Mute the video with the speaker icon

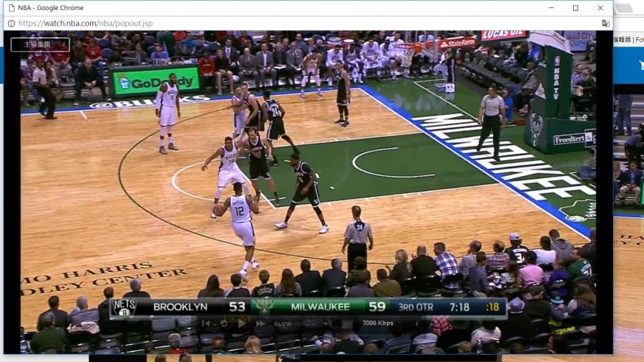[328, 324]
